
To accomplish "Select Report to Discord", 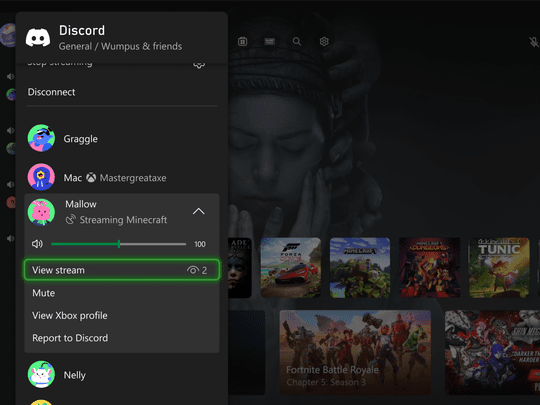I will 122,338.
